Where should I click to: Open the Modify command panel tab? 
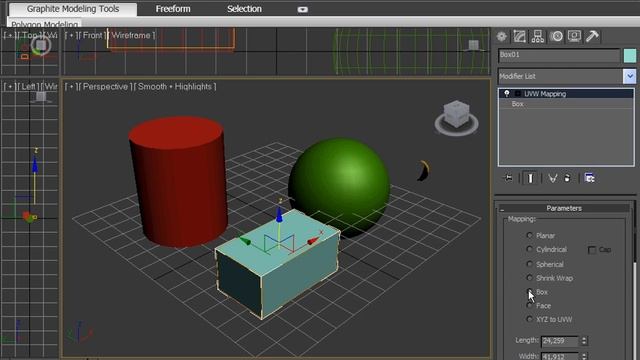click(519, 36)
